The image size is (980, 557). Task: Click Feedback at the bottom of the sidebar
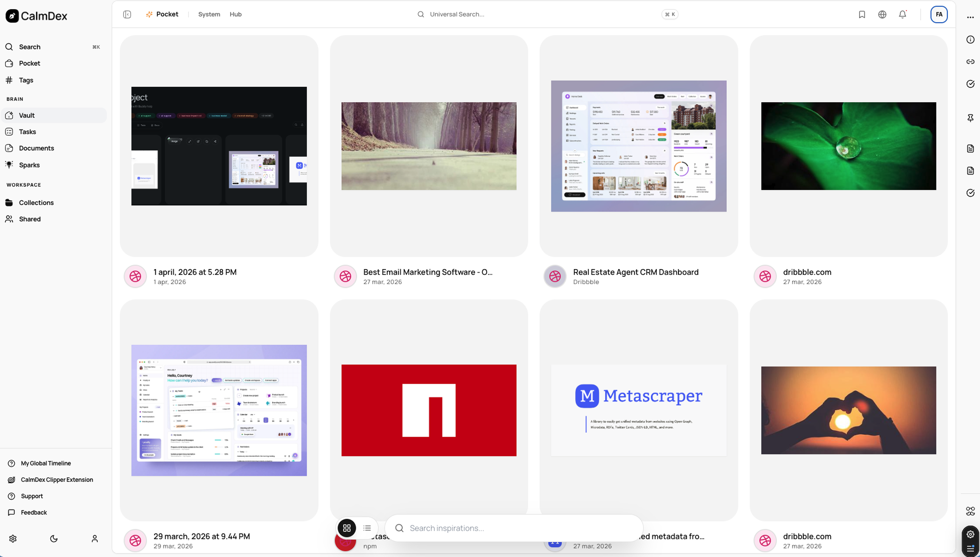pyautogui.click(x=33, y=512)
